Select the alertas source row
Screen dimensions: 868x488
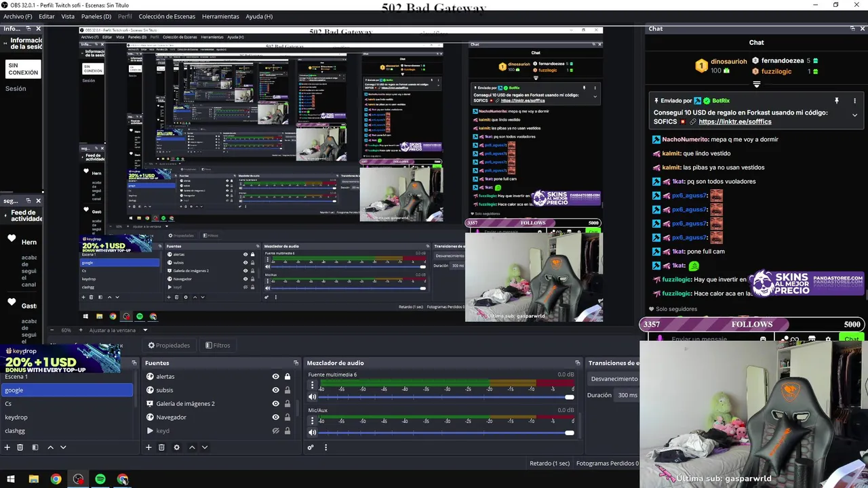coord(219,376)
